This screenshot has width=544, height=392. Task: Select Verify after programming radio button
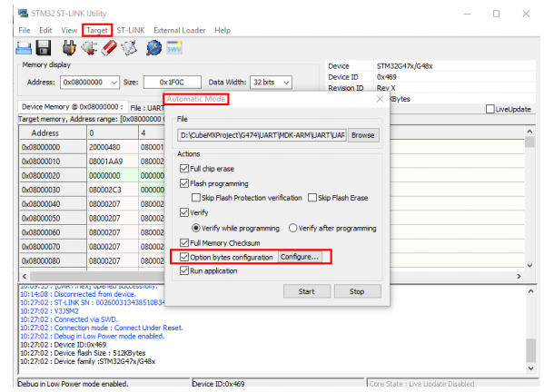coord(292,228)
